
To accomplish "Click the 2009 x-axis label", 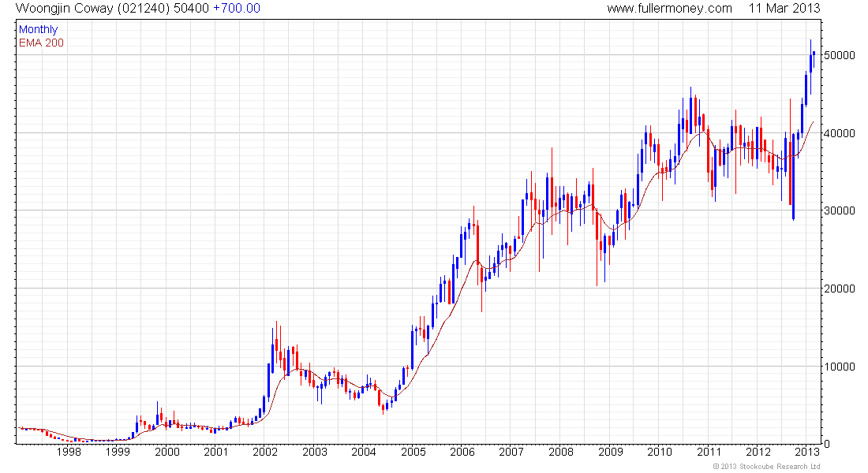I will pyautogui.click(x=610, y=452).
